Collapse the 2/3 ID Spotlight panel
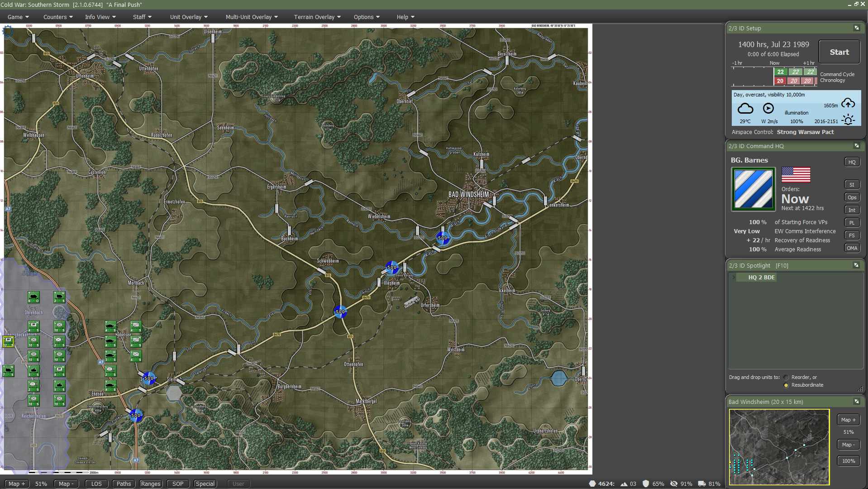Viewport: 868px width, 489px height. (856, 265)
